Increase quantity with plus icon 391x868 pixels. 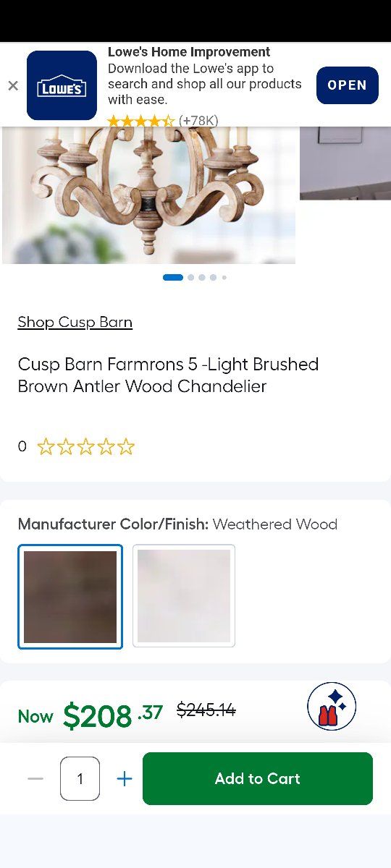click(125, 778)
